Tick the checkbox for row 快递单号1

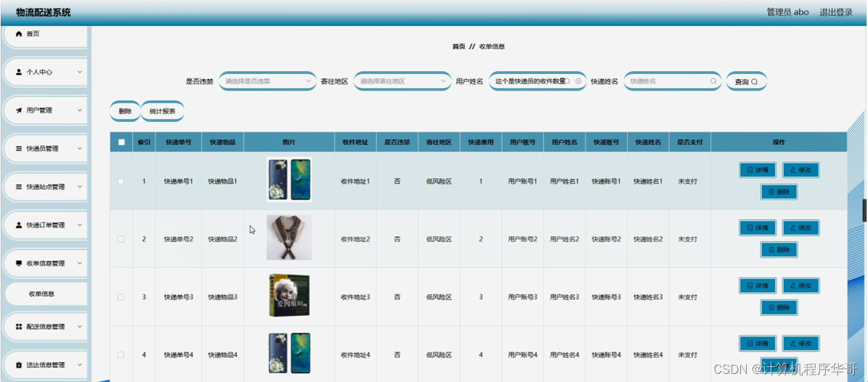pos(121,182)
